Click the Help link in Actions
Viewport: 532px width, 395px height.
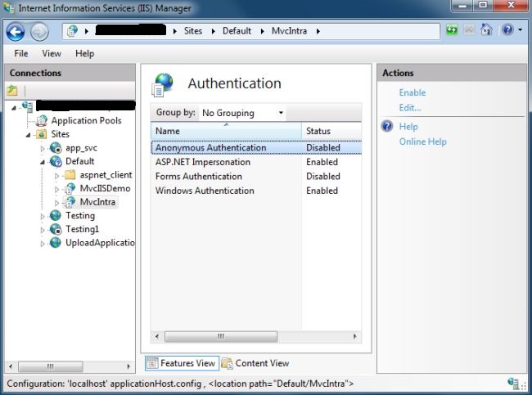click(408, 127)
